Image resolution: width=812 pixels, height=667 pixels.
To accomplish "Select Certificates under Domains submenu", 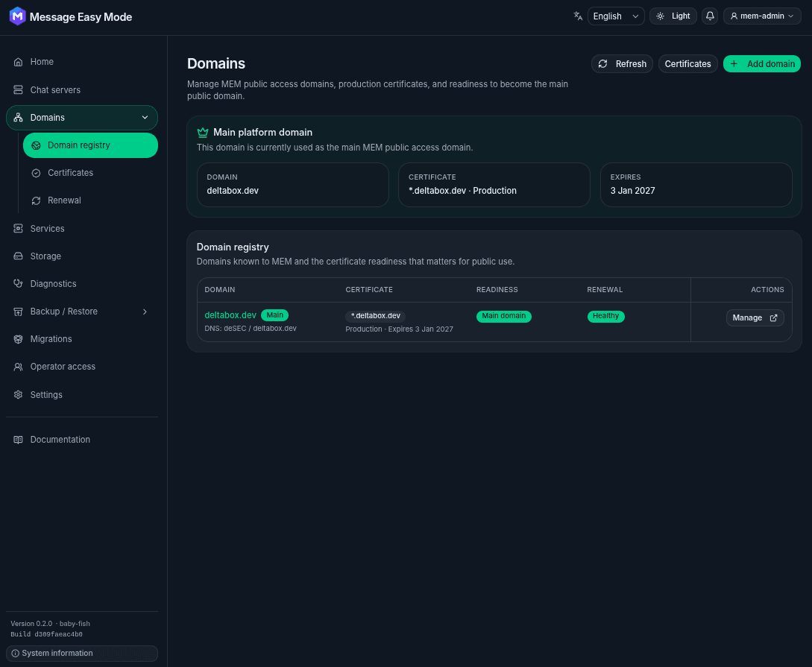I will [x=91, y=173].
